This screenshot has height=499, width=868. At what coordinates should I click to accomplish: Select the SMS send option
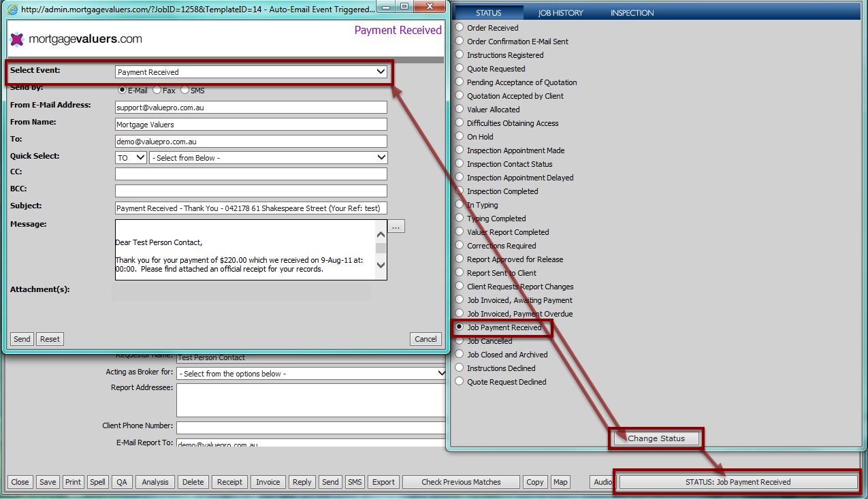click(x=184, y=90)
